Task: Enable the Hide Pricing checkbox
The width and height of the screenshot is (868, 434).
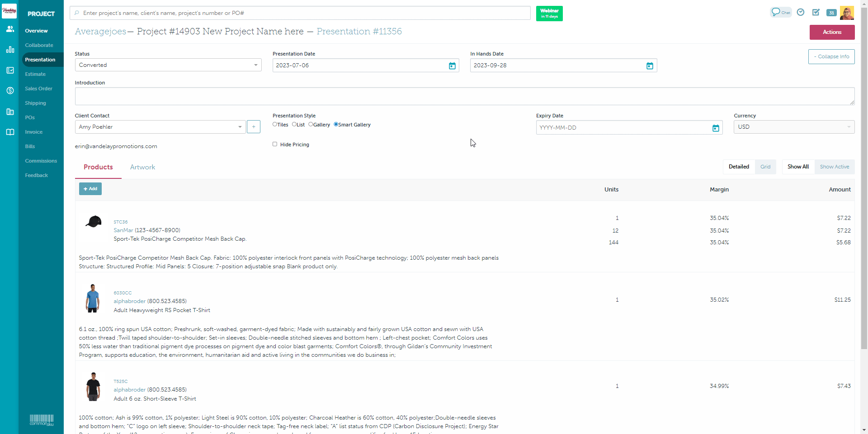Action: [x=275, y=144]
